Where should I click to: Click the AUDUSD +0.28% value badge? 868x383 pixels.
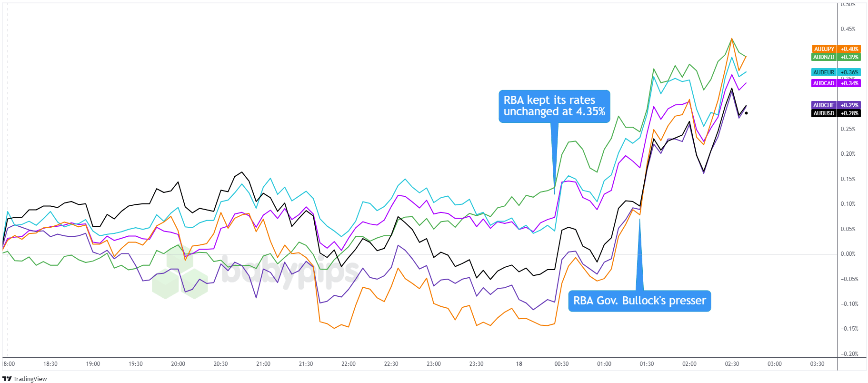click(849, 113)
